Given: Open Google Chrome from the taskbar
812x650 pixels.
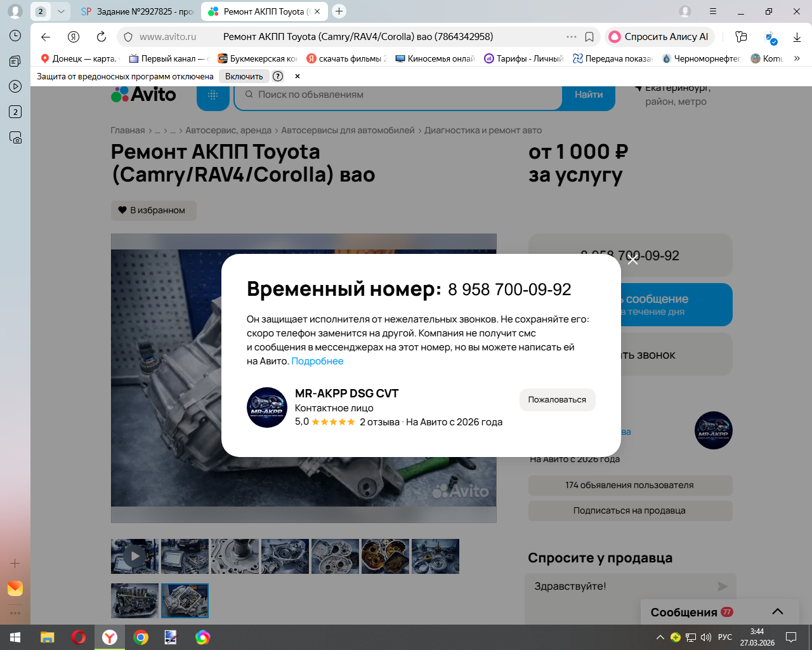Looking at the screenshot, I should coord(141,637).
